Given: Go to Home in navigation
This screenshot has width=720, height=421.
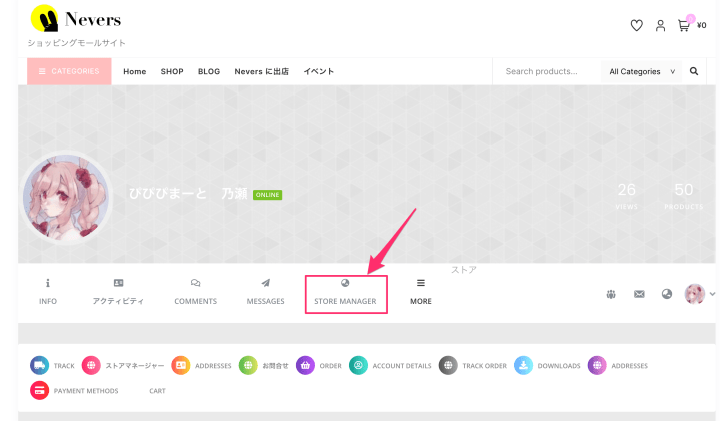Looking at the screenshot, I should (x=135, y=71).
